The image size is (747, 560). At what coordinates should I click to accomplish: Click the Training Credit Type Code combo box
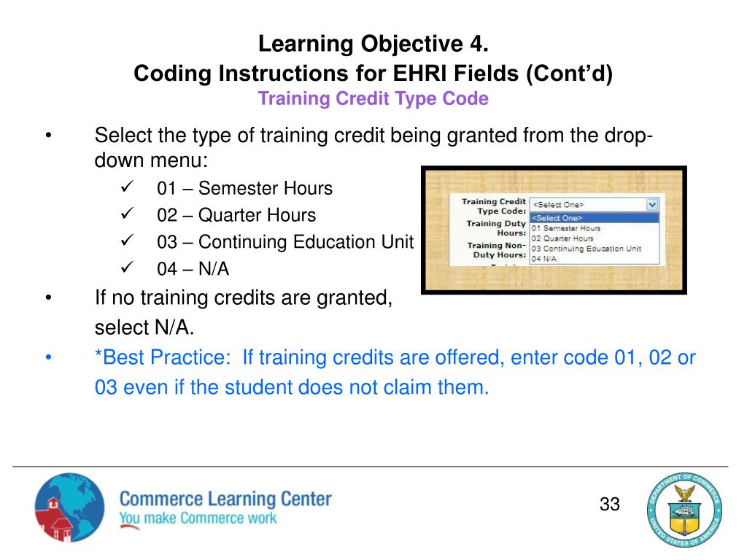[588, 205]
